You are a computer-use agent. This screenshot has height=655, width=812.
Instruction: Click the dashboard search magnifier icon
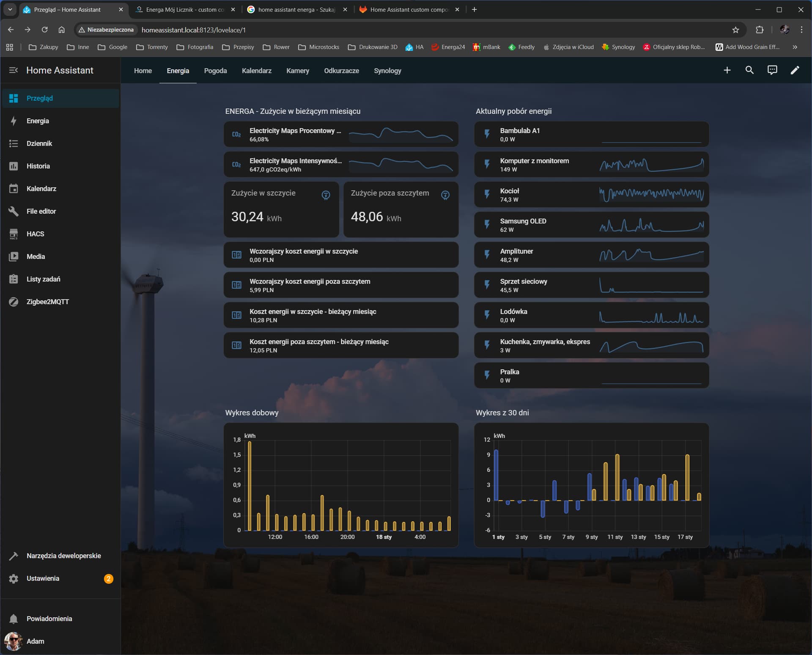749,70
